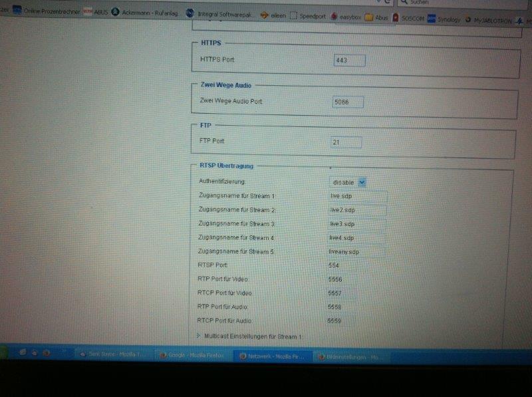Open the Speedport bookmark
Screen dimensions: 532x397
point(308,16)
